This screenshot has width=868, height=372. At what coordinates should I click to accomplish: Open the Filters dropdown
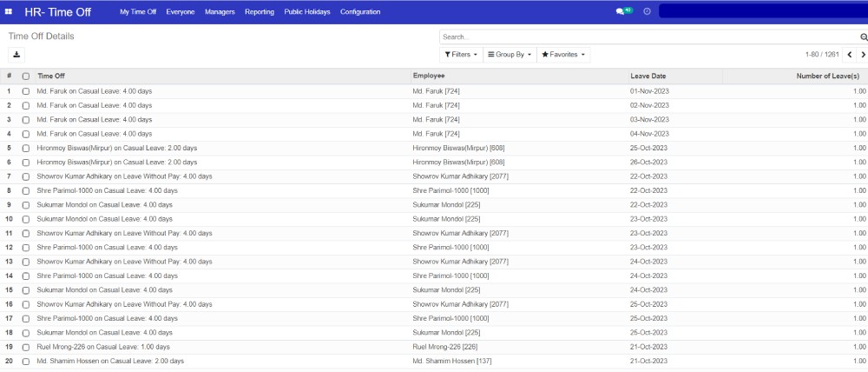461,55
